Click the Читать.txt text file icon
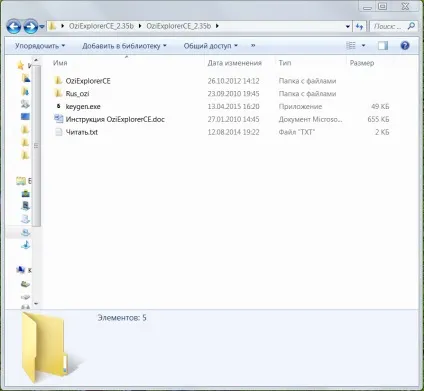 click(59, 132)
